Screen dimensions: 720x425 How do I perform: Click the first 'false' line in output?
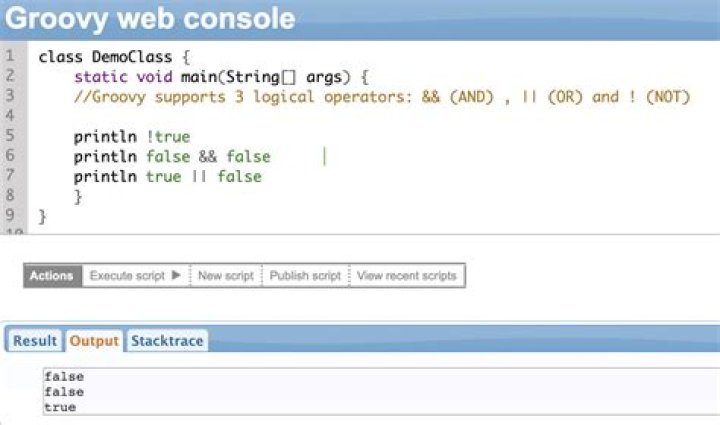pyautogui.click(x=64, y=376)
